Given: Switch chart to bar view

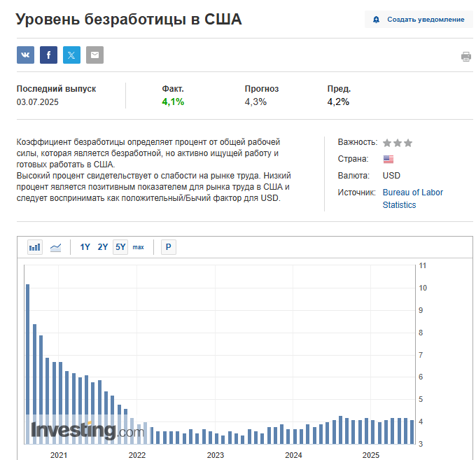Looking at the screenshot, I should [x=34, y=247].
